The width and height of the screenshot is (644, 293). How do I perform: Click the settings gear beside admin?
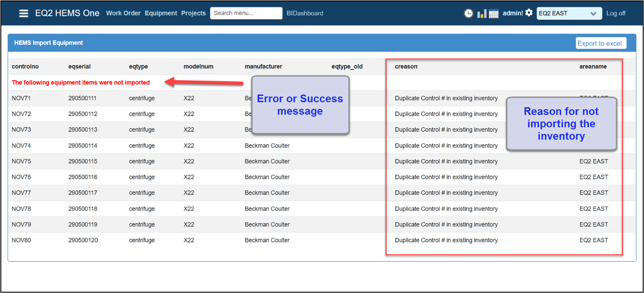pos(529,13)
